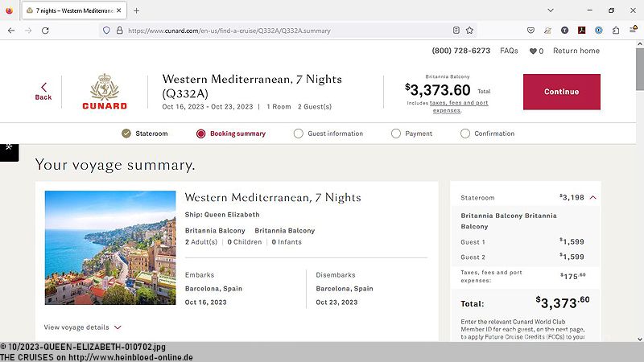Open the FAQs link
Image resolution: width=644 pixels, height=362 pixels.
(x=509, y=51)
